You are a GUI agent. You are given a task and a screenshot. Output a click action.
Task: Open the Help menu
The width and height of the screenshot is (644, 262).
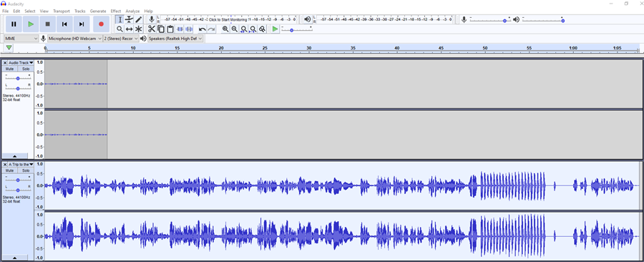click(149, 11)
